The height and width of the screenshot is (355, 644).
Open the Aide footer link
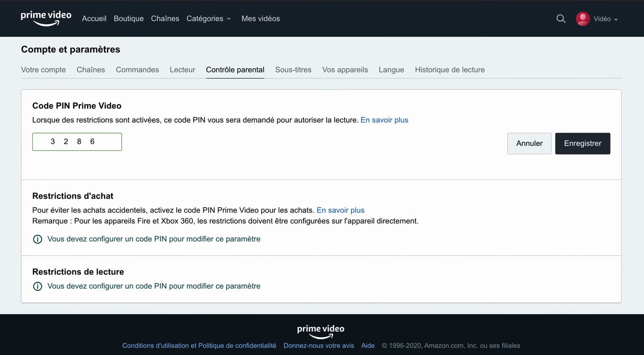click(x=368, y=346)
